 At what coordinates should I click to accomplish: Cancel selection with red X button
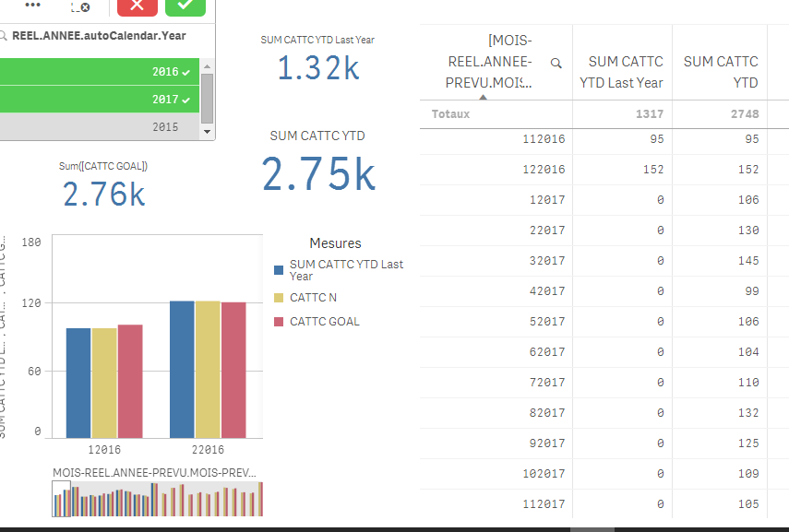137,6
